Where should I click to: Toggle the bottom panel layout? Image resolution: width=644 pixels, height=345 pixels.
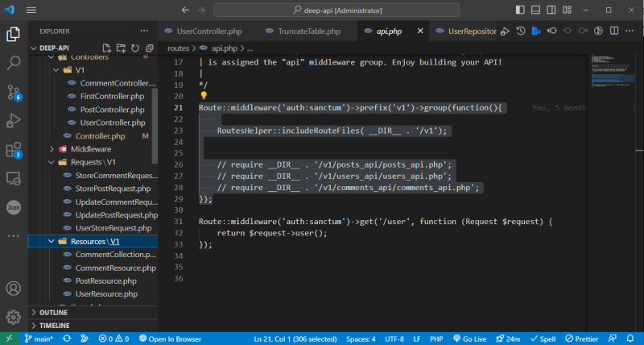click(x=535, y=10)
